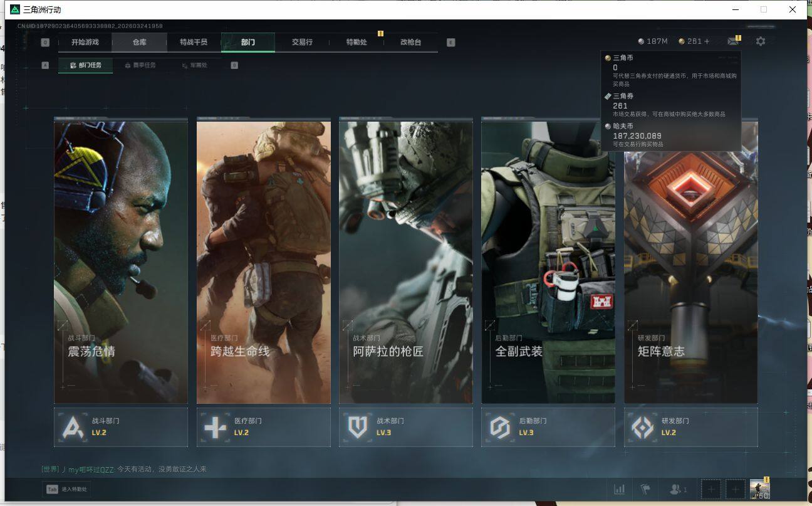The width and height of the screenshot is (812, 506).
Task: Click the E next-tab key icon
Action: pos(450,43)
